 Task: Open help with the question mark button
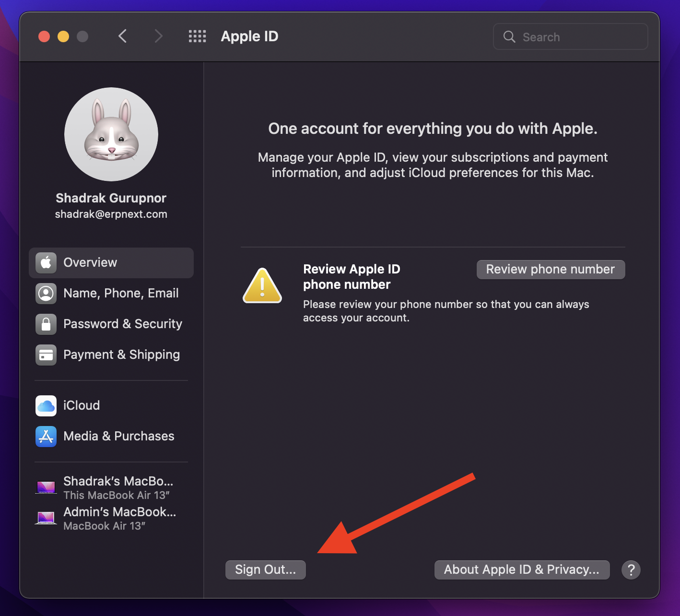point(631,570)
